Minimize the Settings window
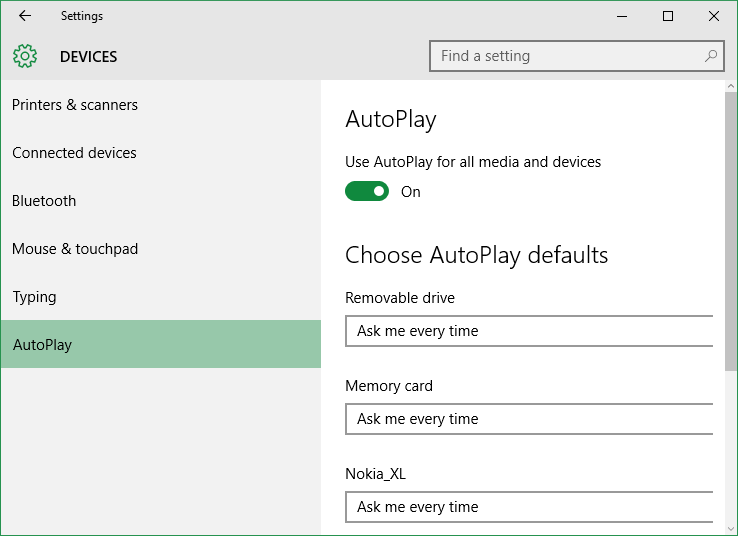The height and width of the screenshot is (536, 738). pos(622,16)
